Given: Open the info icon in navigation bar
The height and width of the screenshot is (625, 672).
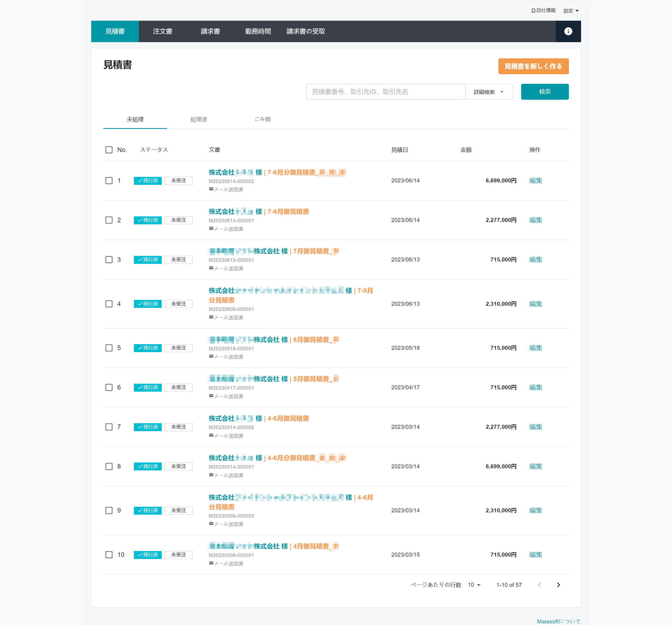Looking at the screenshot, I should 568,32.
